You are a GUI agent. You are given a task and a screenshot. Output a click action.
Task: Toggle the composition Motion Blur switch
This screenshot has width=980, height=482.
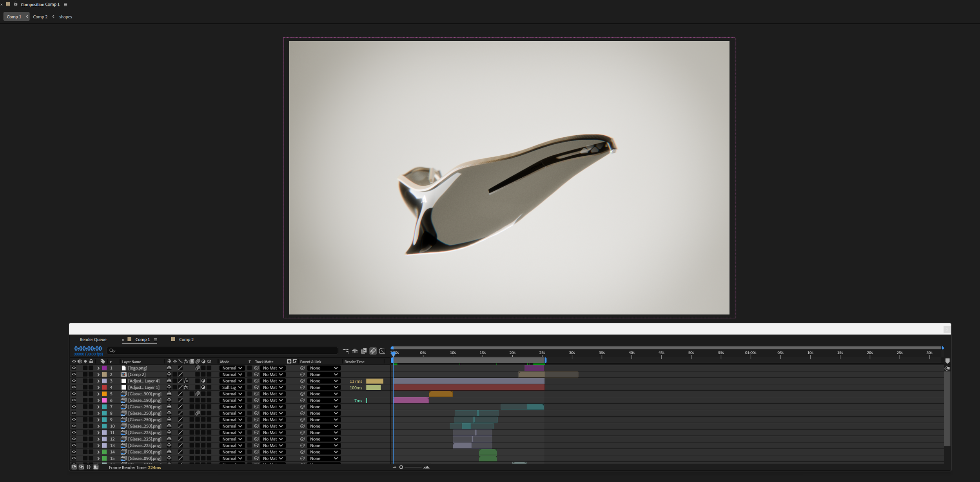[373, 351]
